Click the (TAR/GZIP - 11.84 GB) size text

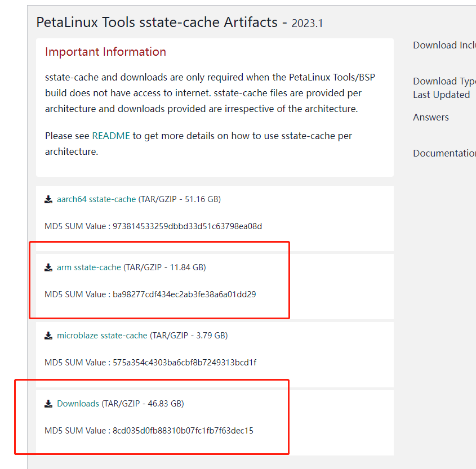point(165,267)
